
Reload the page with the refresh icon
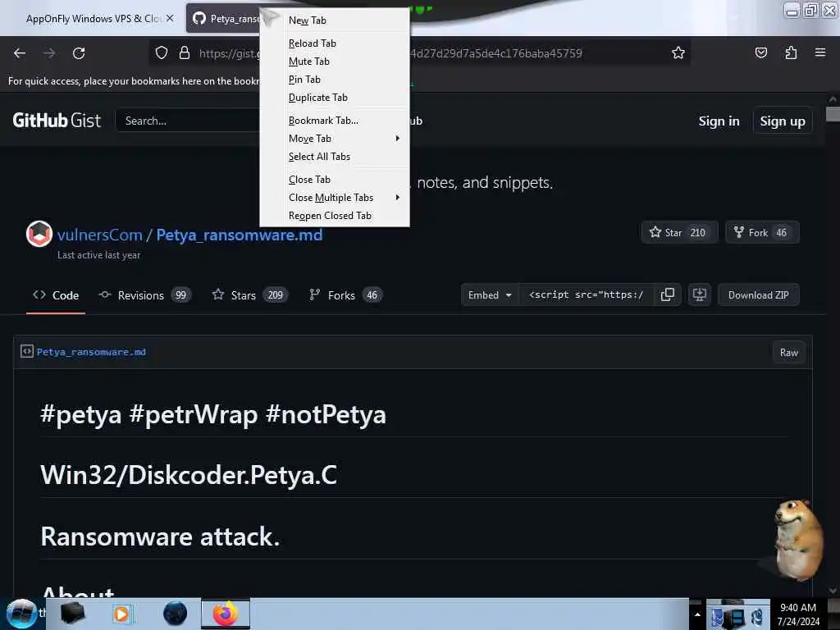(x=79, y=53)
